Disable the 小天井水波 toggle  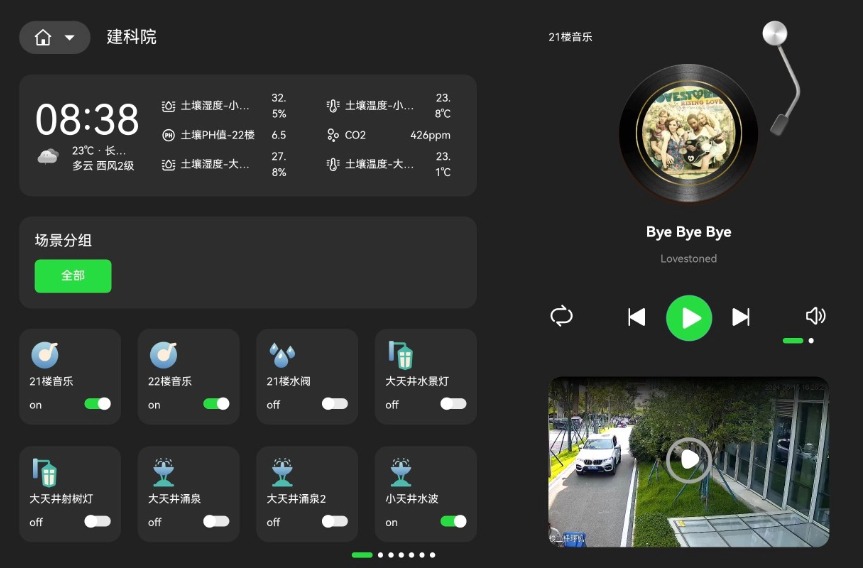[453, 521]
